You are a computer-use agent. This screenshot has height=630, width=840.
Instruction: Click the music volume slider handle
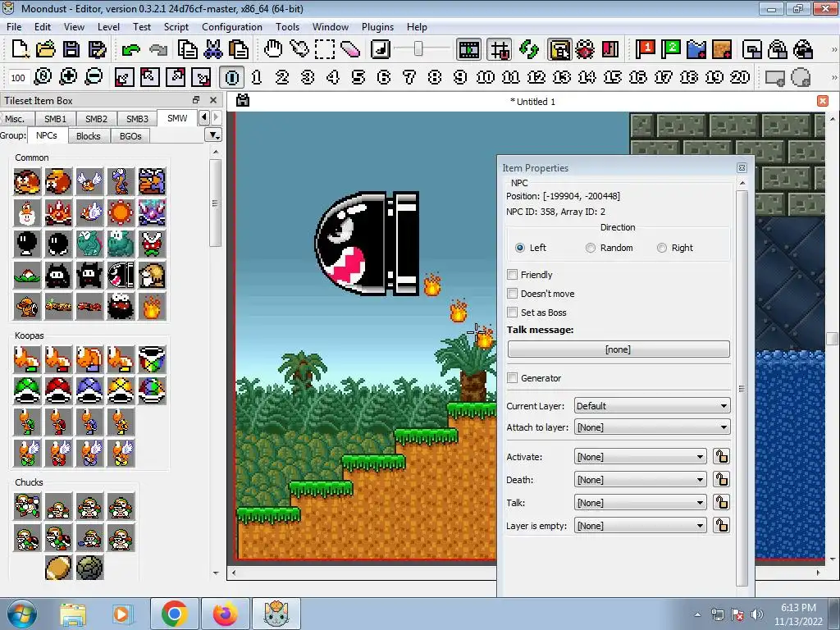point(418,49)
